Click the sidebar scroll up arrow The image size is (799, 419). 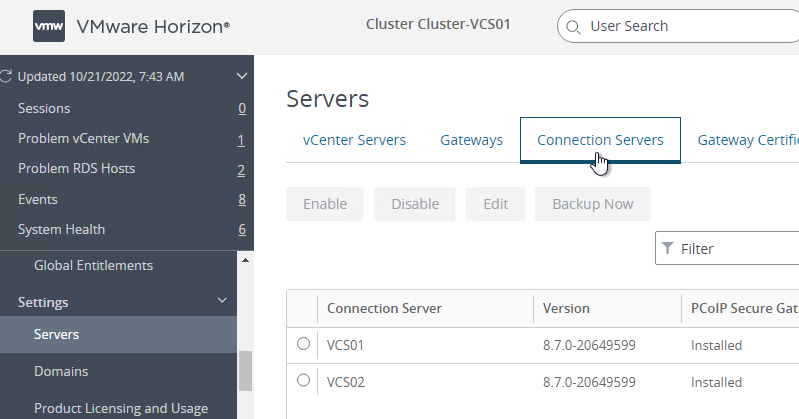245,260
